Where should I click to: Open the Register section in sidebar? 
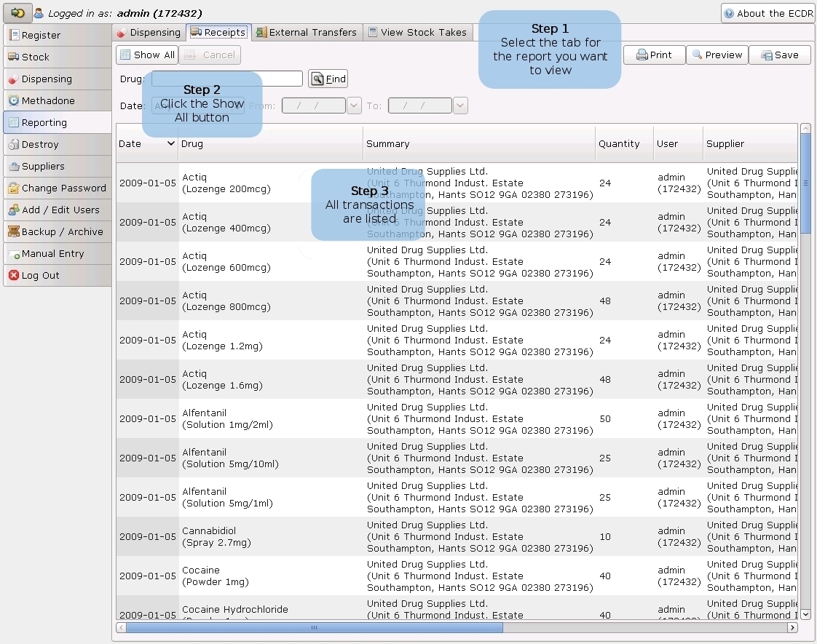pos(57,35)
